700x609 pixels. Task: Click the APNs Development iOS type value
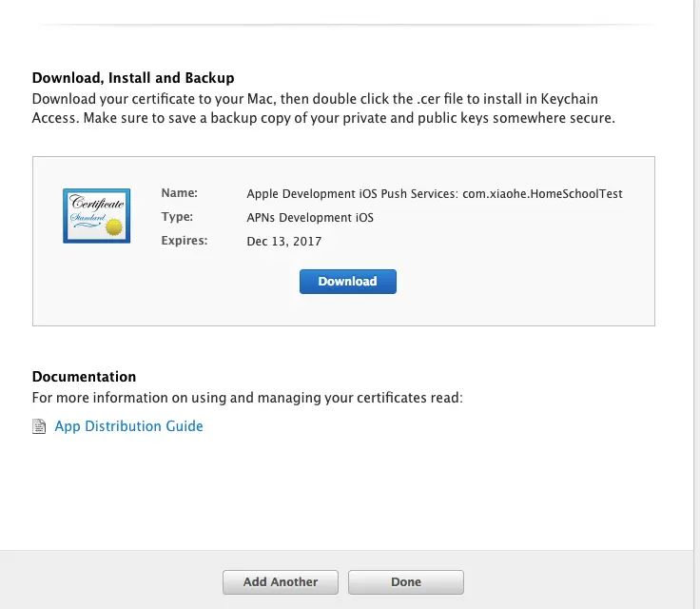(310, 218)
